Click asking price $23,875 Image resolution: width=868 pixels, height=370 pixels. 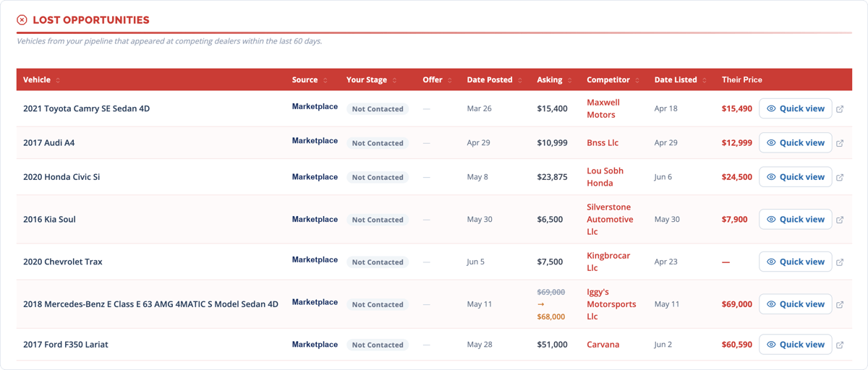tap(552, 176)
